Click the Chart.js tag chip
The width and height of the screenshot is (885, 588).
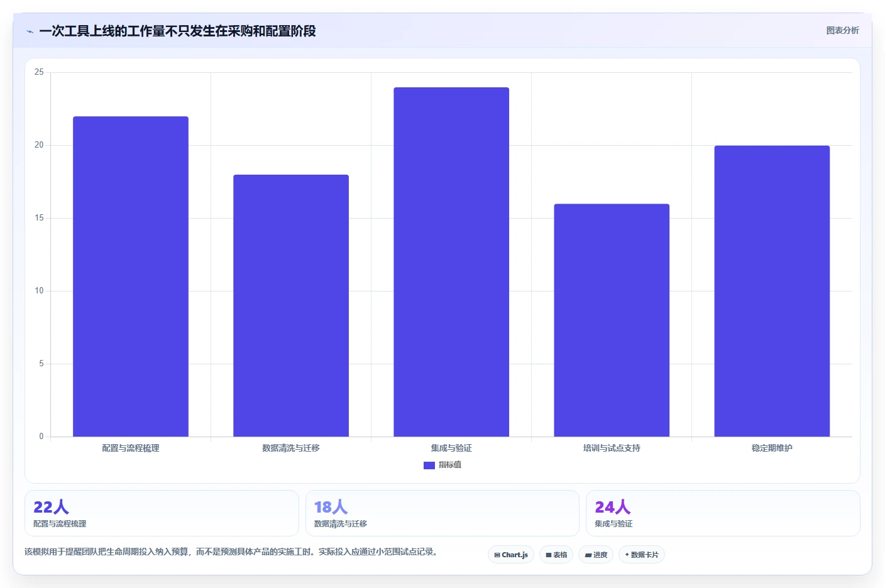pos(511,555)
